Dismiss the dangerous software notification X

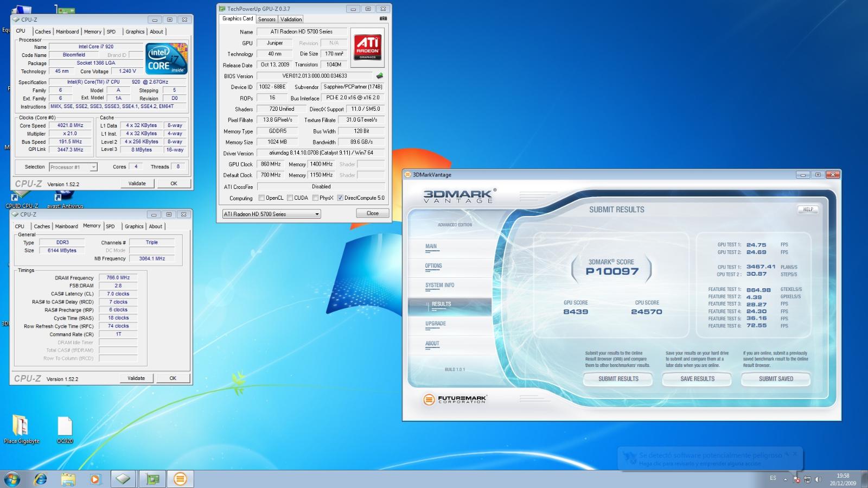[795, 454]
